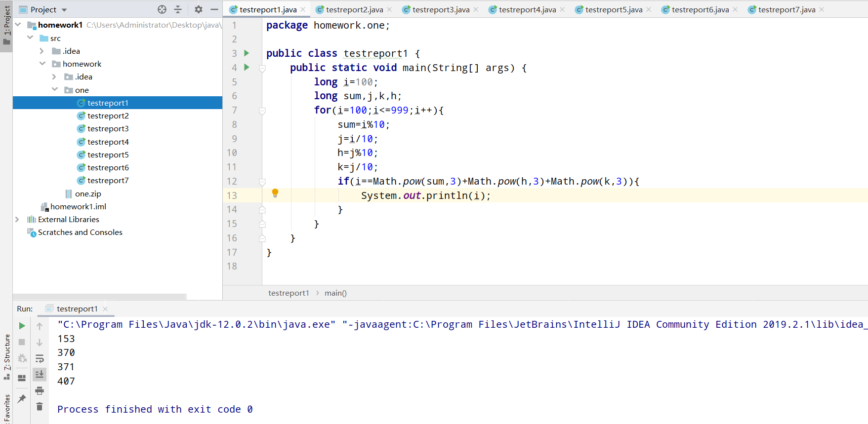Collapse the homework1 root node
This screenshot has height=424, width=868.
click(18, 25)
